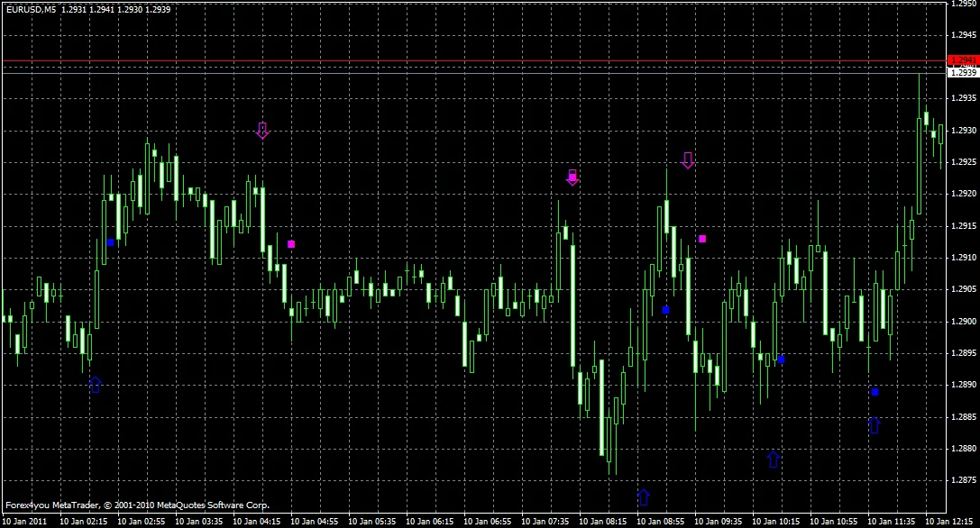Select the blue up arrow near 08:55 at chart bottom
The width and height of the screenshot is (980, 528).
644,497
